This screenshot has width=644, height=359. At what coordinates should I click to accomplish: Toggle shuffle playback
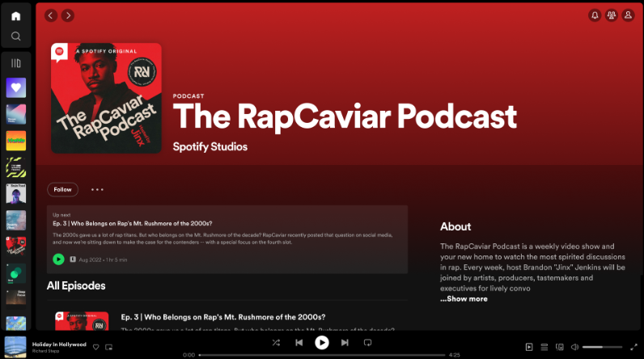(276, 343)
